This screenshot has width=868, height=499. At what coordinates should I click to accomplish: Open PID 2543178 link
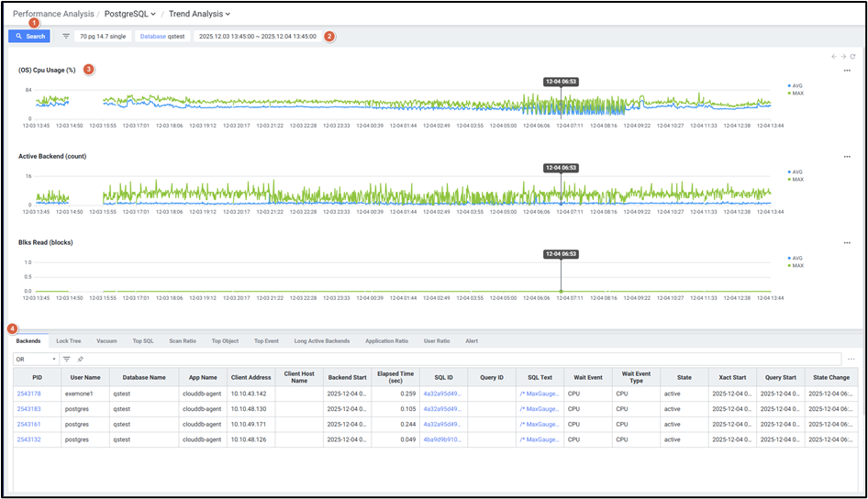[x=29, y=393]
